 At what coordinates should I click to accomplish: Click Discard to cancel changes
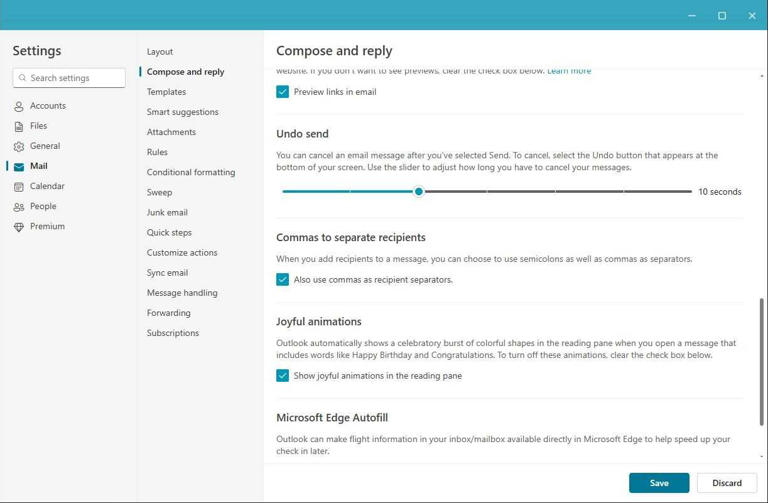coord(726,483)
